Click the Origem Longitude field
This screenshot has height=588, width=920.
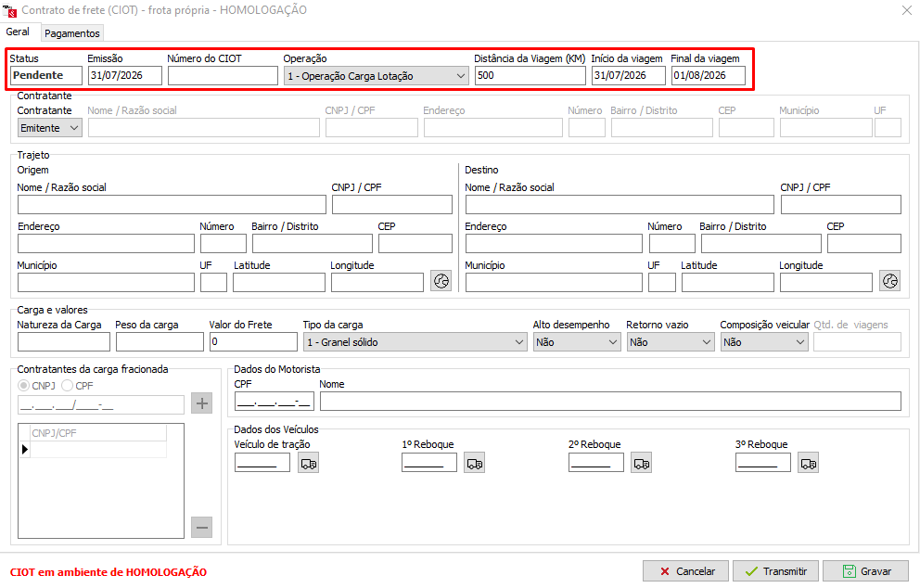[x=377, y=282]
